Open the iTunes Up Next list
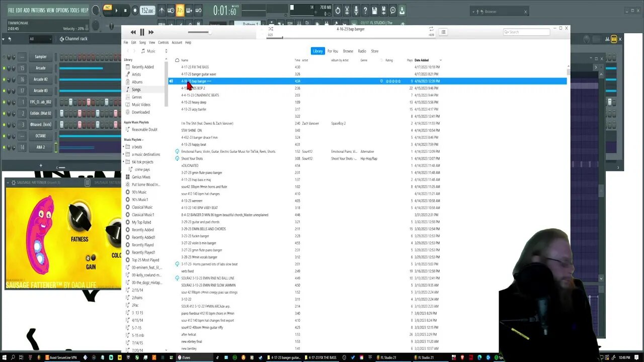This screenshot has height=362, width=644. pyautogui.click(x=443, y=32)
